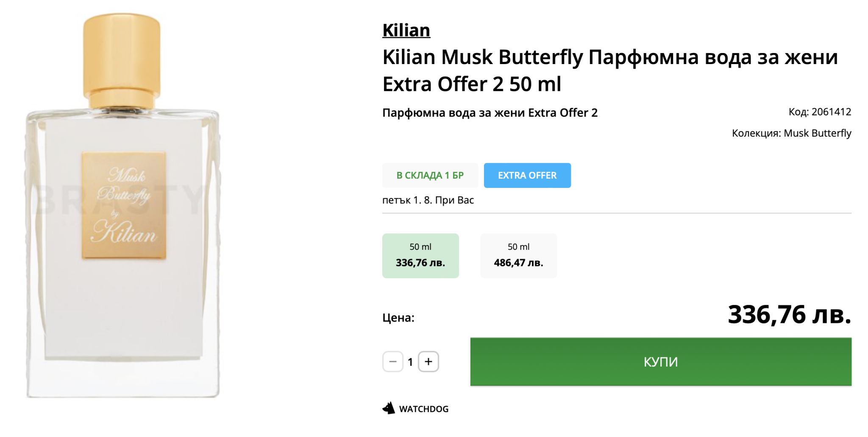Open the Kilian brand link
Image resolution: width=868 pixels, height=437 pixels.
click(x=406, y=31)
